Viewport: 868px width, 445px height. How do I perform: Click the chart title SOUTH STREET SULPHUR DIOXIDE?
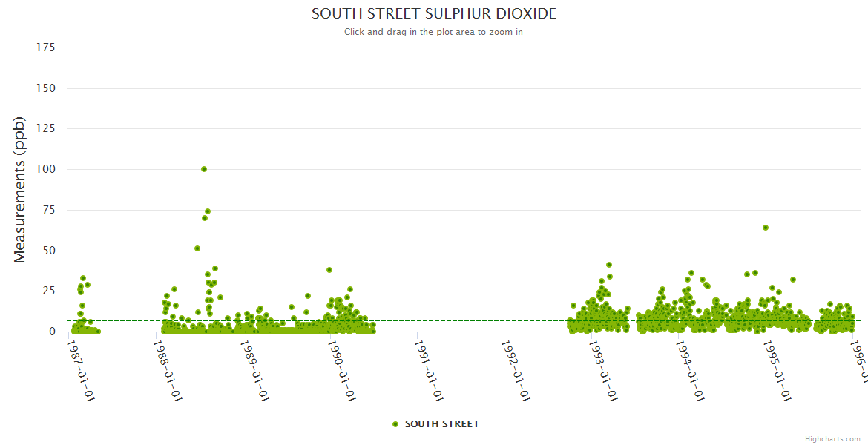click(x=433, y=14)
